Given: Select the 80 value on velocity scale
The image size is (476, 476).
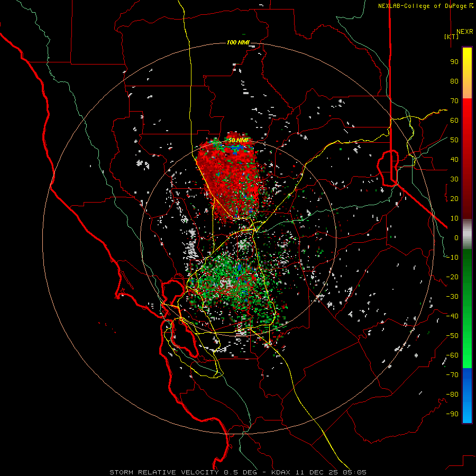Looking at the screenshot, I should pyautogui.click(x=454, y=81).
